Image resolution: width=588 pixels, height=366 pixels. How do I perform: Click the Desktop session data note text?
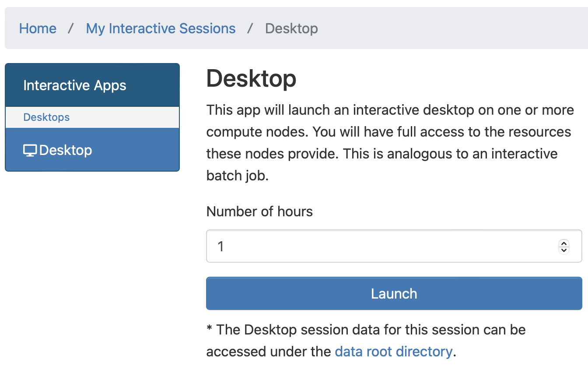(366, 341)
